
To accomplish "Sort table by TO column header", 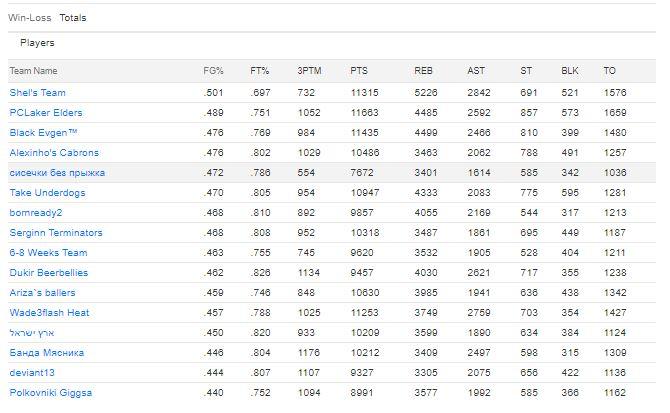I will pos(609,71).
